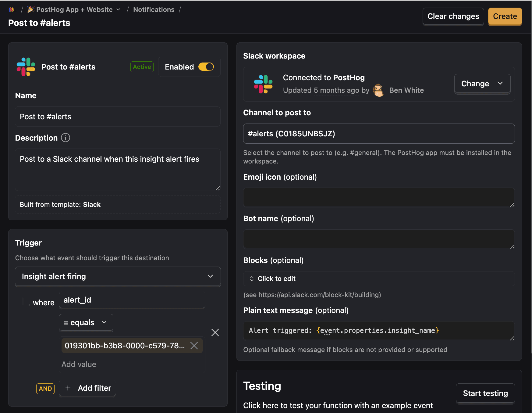Screen dimensions: 532x413
Task: Click the Active status tag
Action: point(142,67)
